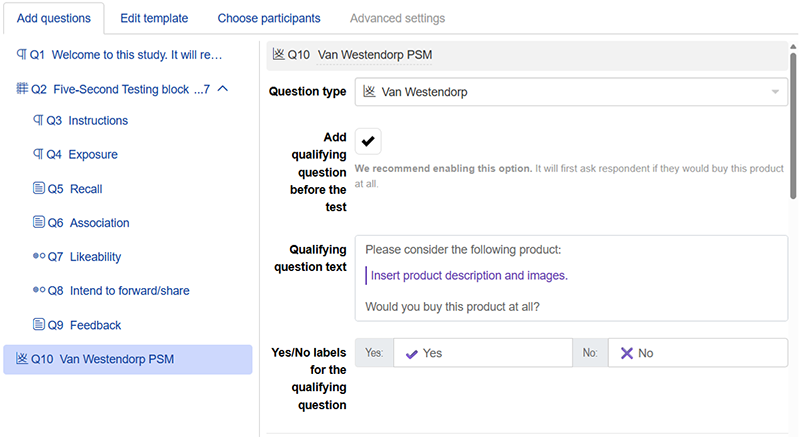Screen dimensions: 800x437
Task: Open the Edit template tab
Action: (x=154, y=18)
